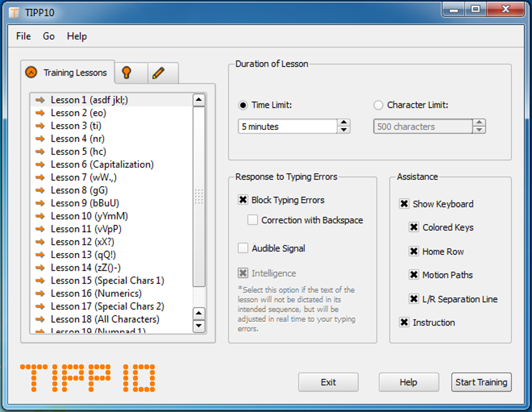
Task: Click the Help button at the bottom
Action: pos(409,382)
